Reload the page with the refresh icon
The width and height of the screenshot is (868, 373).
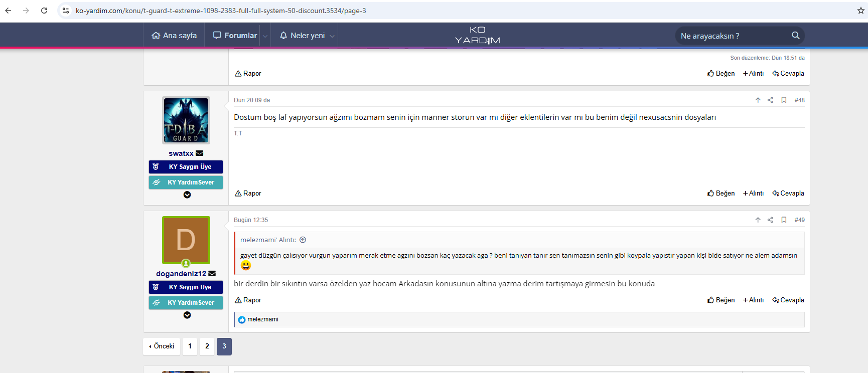pos(44,11)
